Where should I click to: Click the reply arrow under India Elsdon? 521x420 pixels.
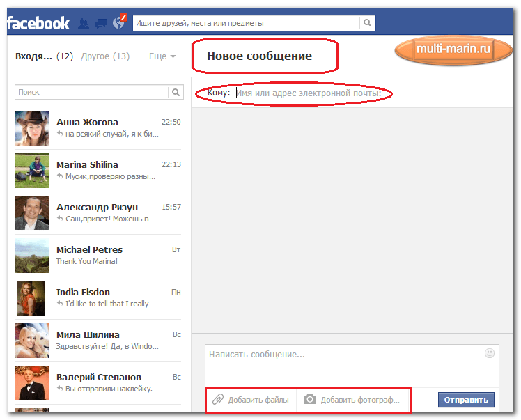point(60,303)
